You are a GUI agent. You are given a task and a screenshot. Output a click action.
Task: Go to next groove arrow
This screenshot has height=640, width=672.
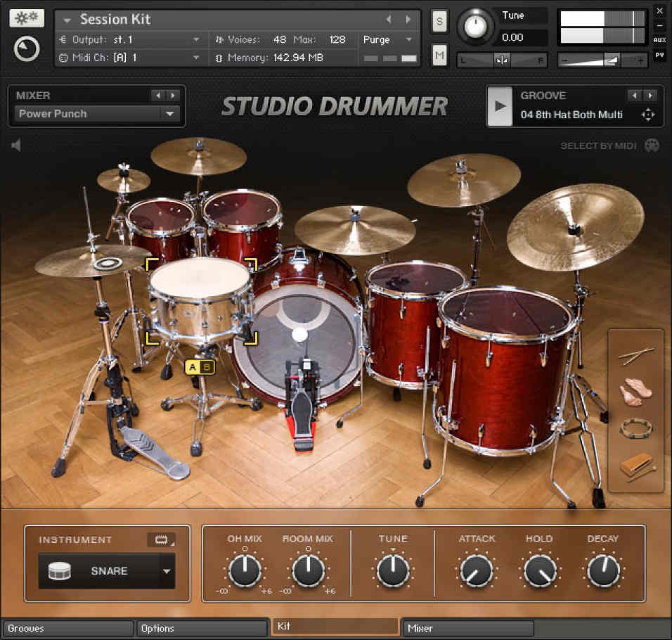coord(650,96)
